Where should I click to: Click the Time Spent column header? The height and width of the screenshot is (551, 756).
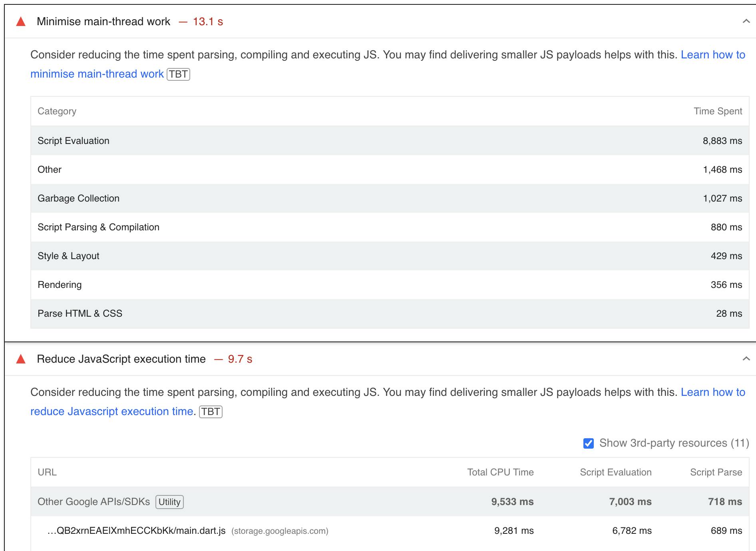tap(718, 111)
